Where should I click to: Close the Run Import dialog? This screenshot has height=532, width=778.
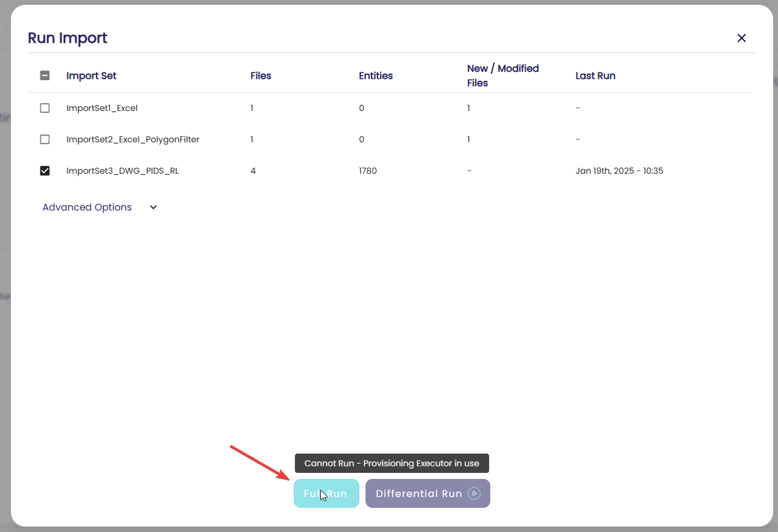pos(741,38)
